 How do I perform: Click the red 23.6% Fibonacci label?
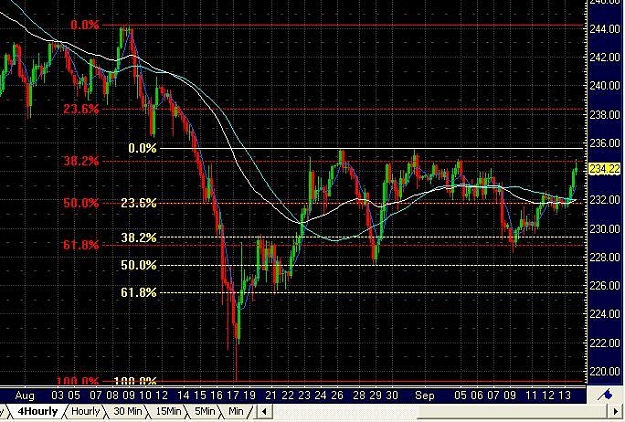(81, 109)
